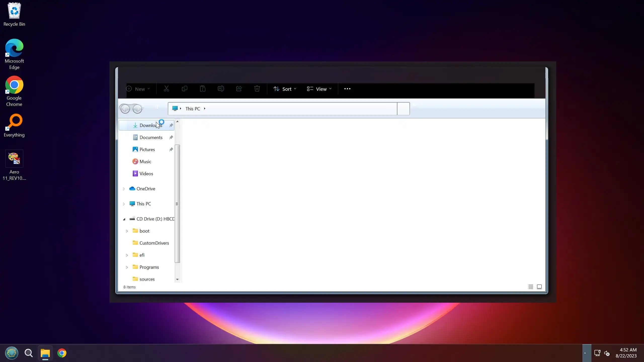The width and height of the screenshot is (644, 362).
Task: Open the New item menu
Action: [138, 89]
